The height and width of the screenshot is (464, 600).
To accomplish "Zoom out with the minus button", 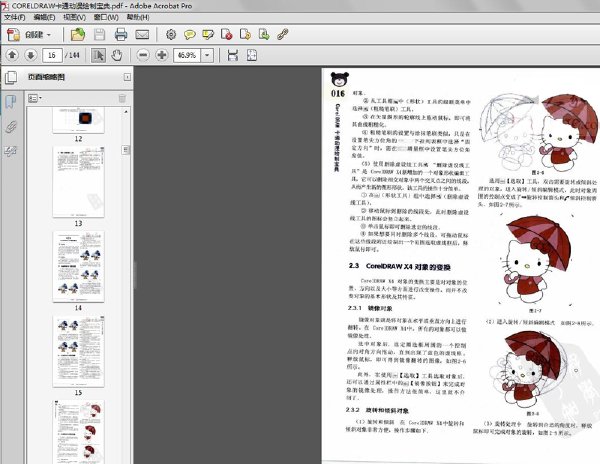I will [143, 55].
